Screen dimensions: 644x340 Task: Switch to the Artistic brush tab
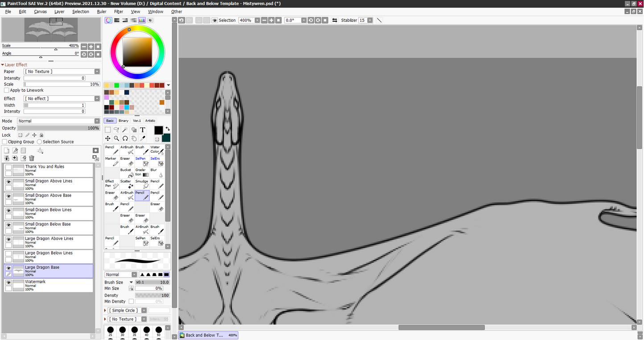(x=150, y=121)
